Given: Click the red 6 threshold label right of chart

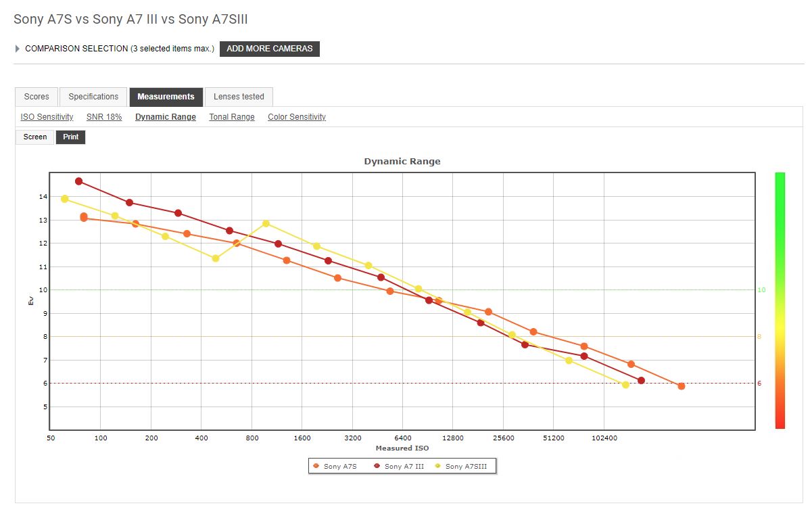Looking at the screenshot, I should [759, 384].
